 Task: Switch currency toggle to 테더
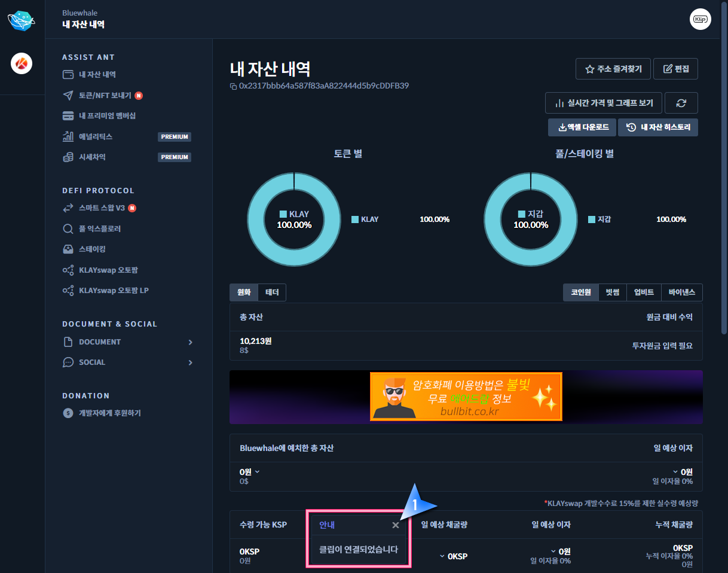pos(272,292)
